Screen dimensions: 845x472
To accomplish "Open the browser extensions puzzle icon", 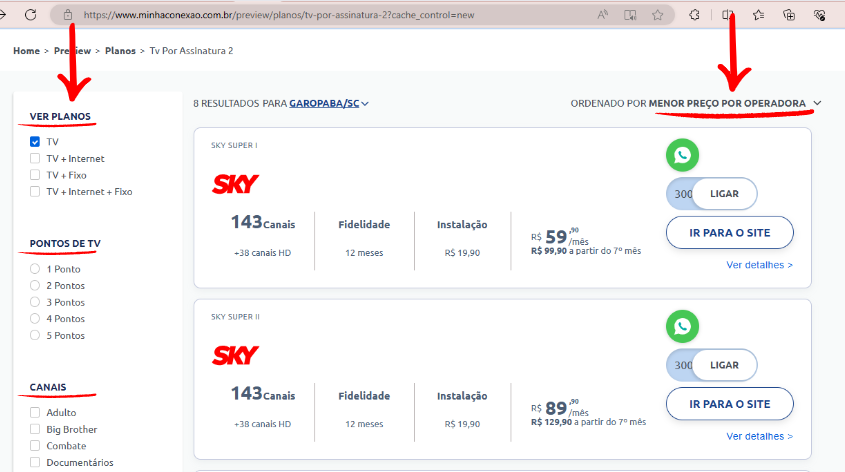I will [x=694, y=15].
